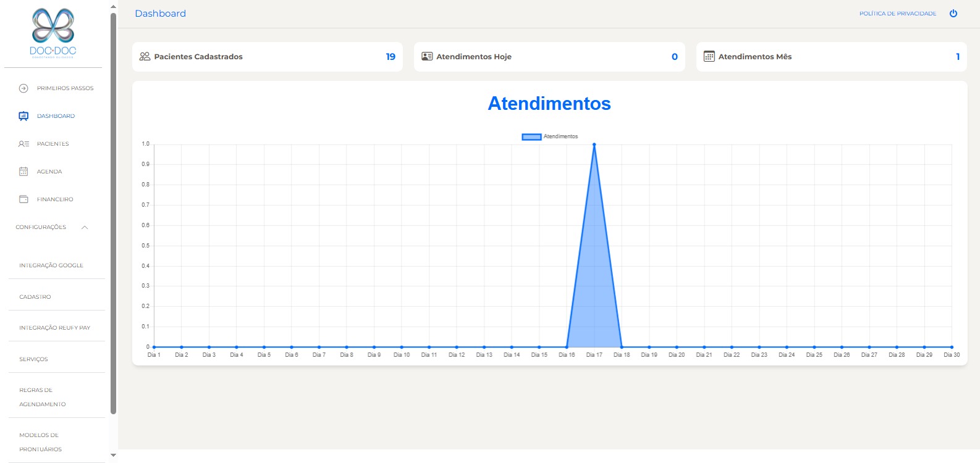This screenshot has height=463, width=980.
Task: Select Cadastro in the configuration menu
Action: [x=35, y=297]
